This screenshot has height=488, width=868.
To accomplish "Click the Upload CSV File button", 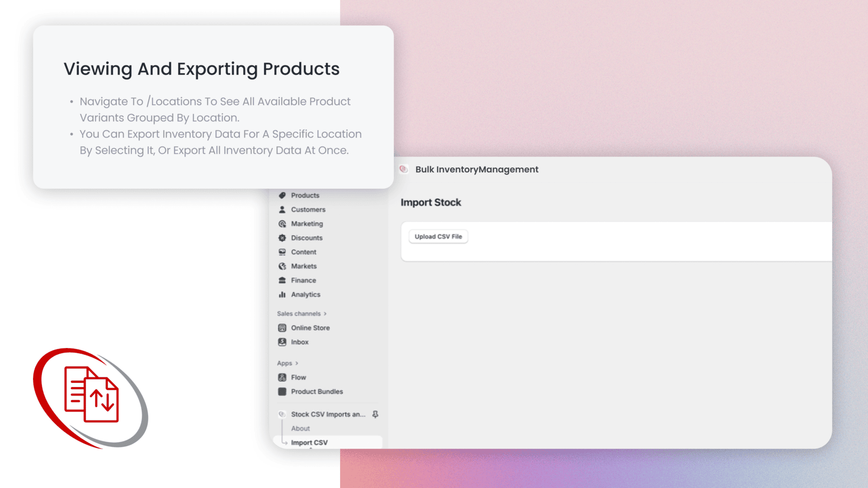I will pyautogui.click(x=438, y=236).
